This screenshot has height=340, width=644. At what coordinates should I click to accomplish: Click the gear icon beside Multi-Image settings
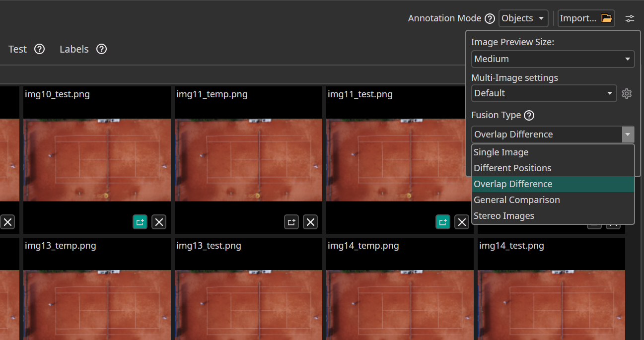pyautogui.click(x=627, y=93)
